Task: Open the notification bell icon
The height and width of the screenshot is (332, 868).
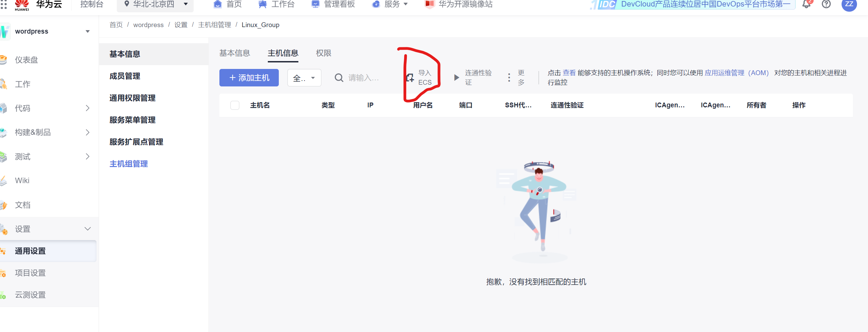Action: tap(807, 4)
